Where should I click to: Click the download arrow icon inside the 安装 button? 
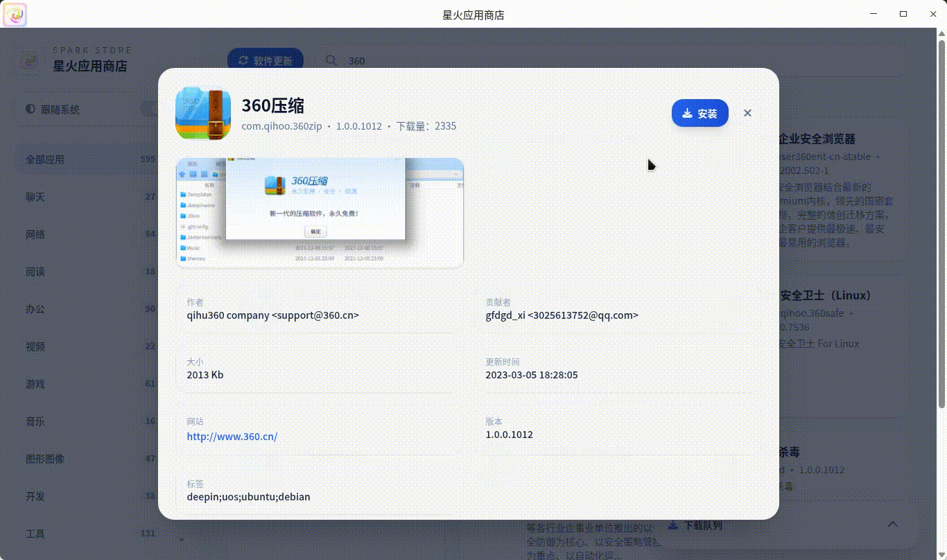[x=687, y=113]
